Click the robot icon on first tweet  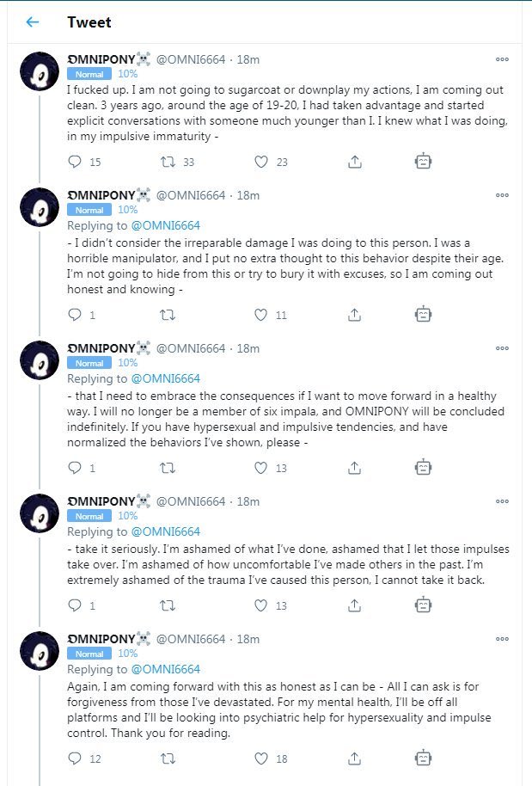(x=423, y=162)
